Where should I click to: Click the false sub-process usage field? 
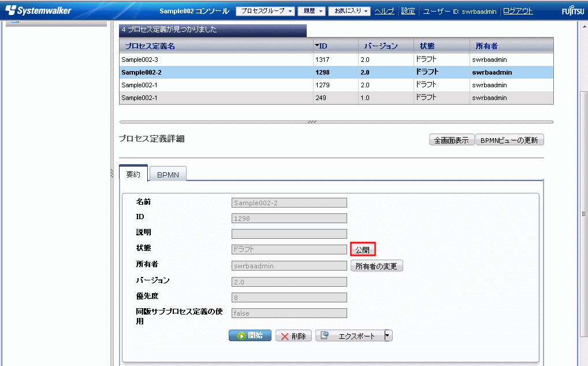(289, 313)
